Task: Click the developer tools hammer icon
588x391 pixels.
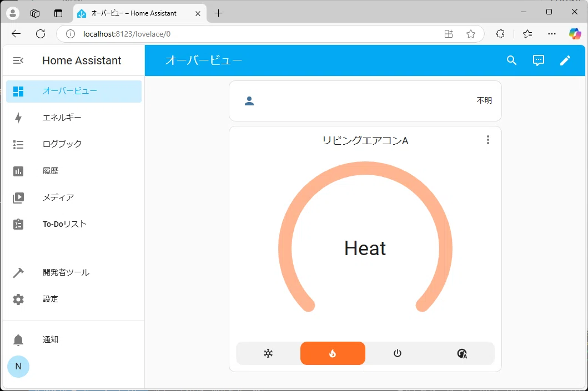Action: coord(18,273)
